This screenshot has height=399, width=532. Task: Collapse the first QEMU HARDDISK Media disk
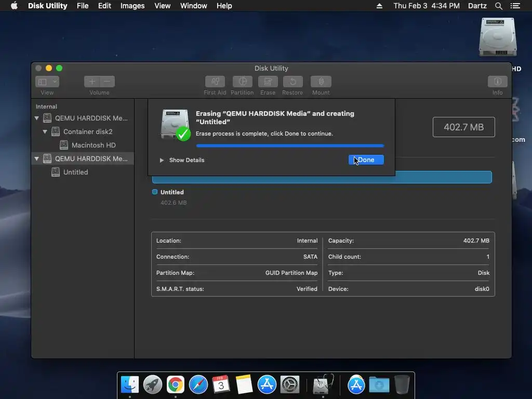pyautogui.click(x=37, y=118)
